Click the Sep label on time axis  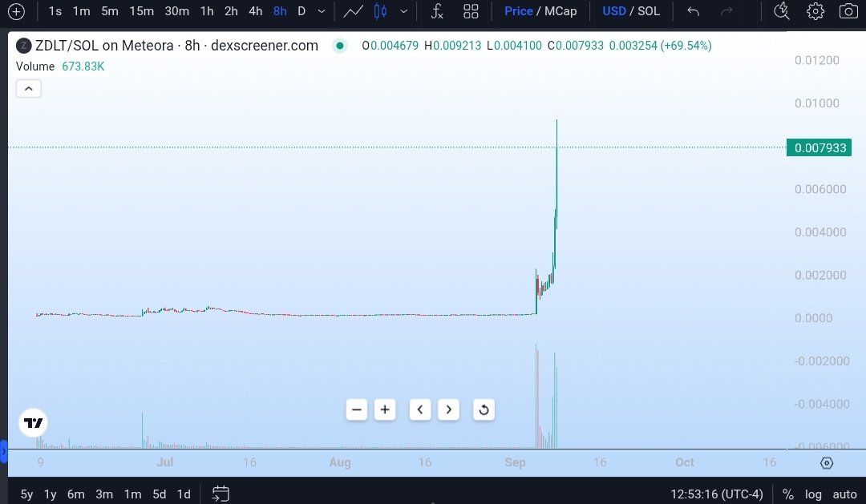(x=515, y=462)
